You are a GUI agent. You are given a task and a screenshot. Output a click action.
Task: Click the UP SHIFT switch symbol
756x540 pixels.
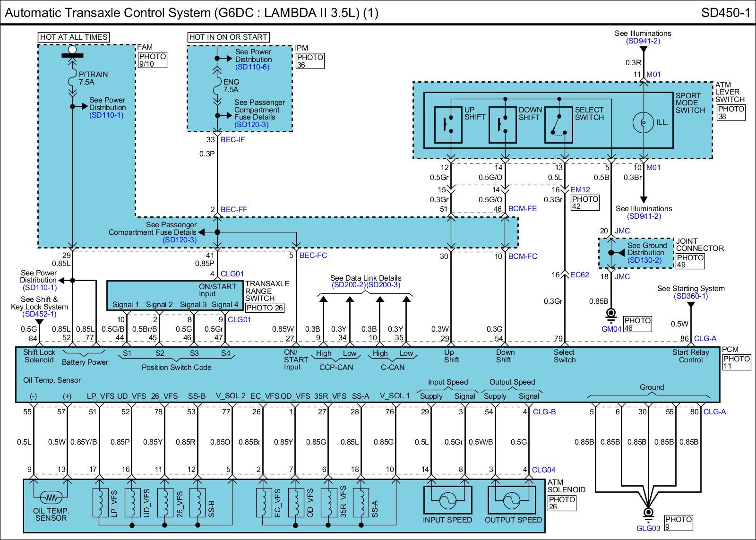448,124
